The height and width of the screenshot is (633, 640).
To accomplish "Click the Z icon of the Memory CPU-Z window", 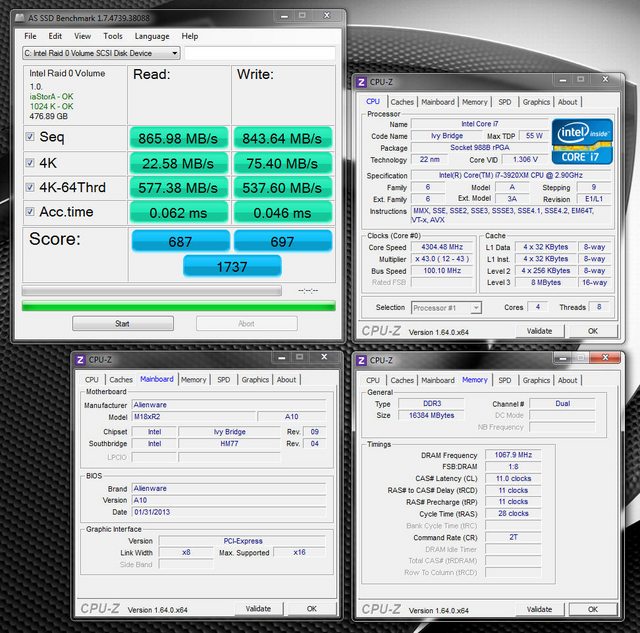I will [x=361, y=360].
